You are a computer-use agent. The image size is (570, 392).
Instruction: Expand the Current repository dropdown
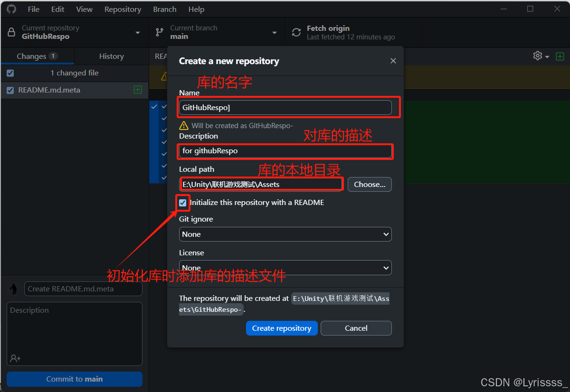click(75, 32)
